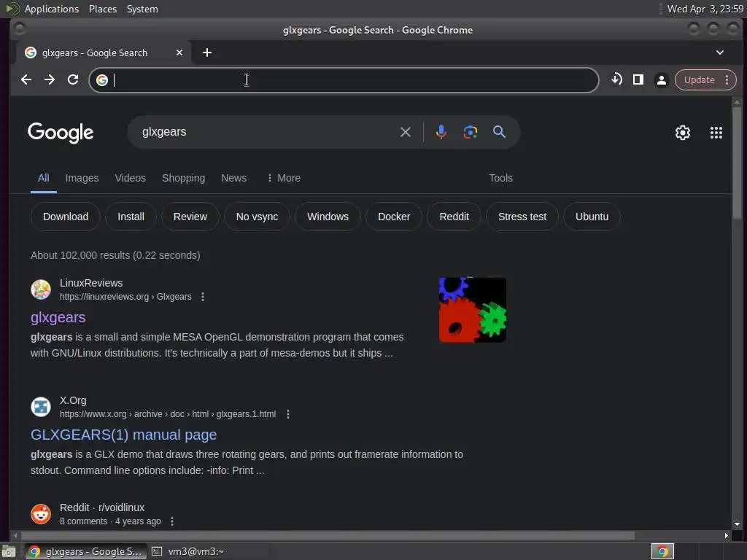The width and height of the screenshot is (747, 560).
Task: Filter results with the Review chip
Action: tap(190, 217)
